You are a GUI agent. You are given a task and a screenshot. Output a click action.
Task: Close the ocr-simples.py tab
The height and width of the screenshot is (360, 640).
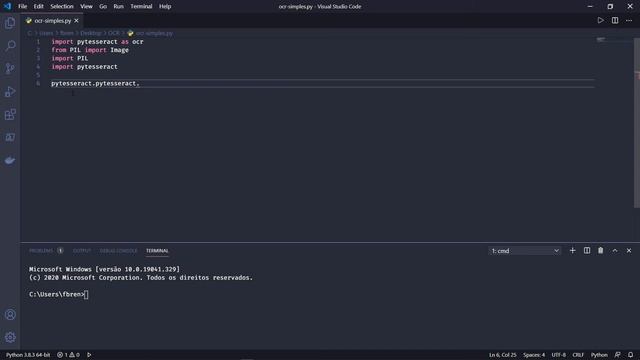[x=76, y=20]
